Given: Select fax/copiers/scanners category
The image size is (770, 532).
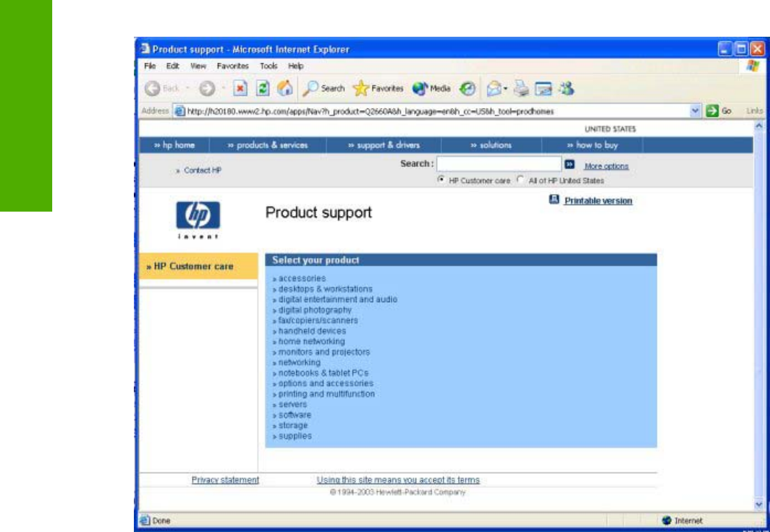Looking at the screenshot, I should point(318,320).
